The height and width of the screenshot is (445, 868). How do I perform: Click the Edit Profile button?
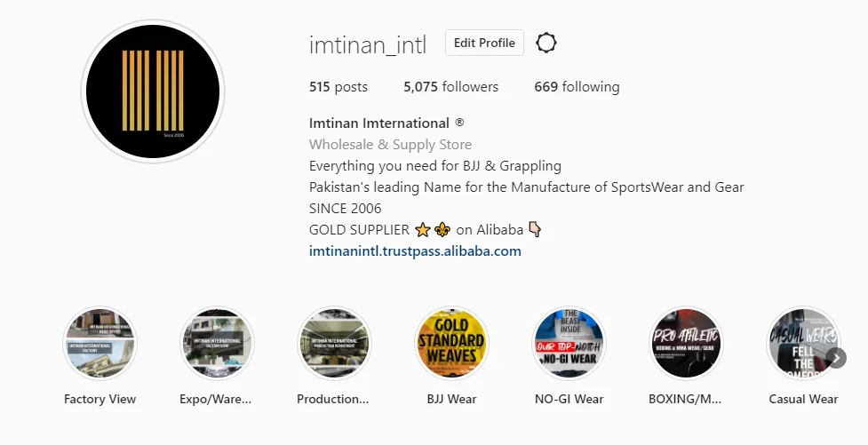coord(484,43)
